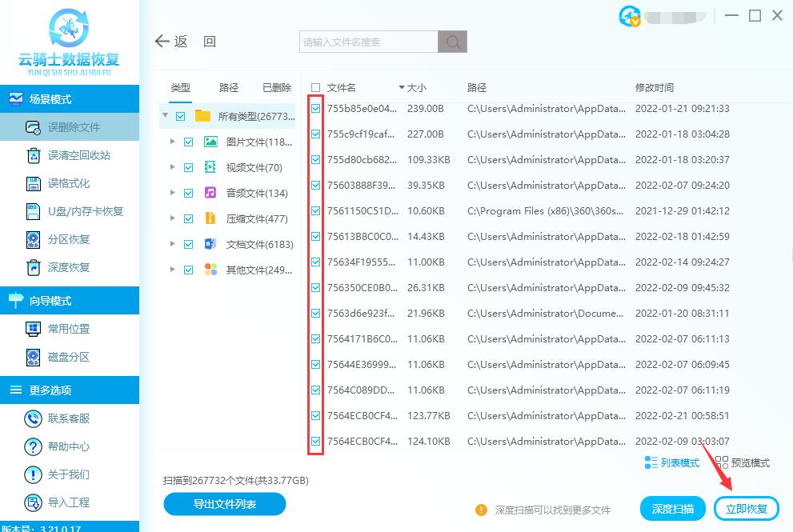Viewport: 793px width, 532px height.
Task: Expand the 视频文件(70) tree node
Action: click(173, 167)
